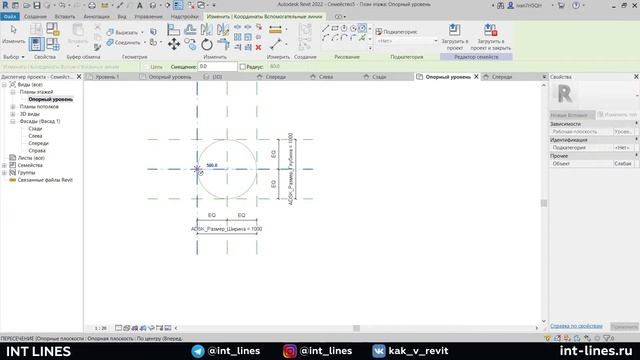The image size is (640, 360).
Task: Expand the draw tools gallery arrow
Action: [370, 48]
